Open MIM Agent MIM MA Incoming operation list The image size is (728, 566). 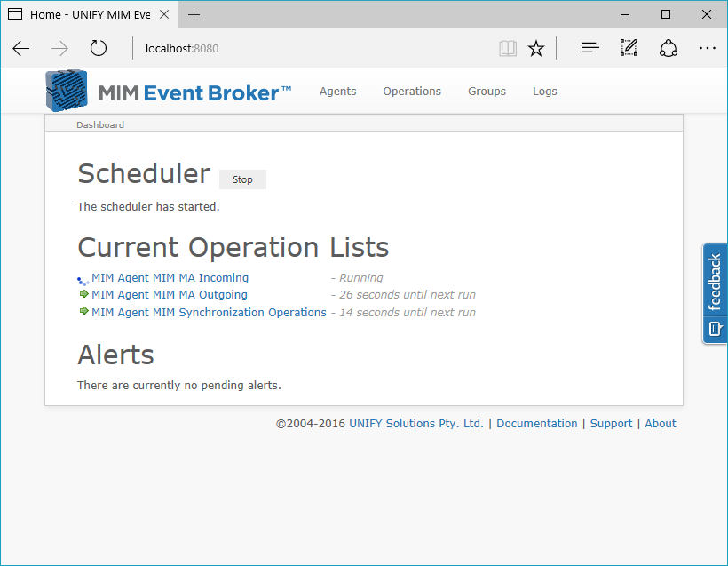coord(170,278)
